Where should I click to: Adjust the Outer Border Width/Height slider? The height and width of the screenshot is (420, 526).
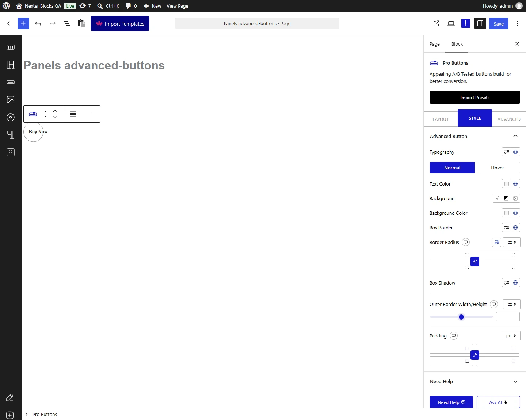click(461, 317)
